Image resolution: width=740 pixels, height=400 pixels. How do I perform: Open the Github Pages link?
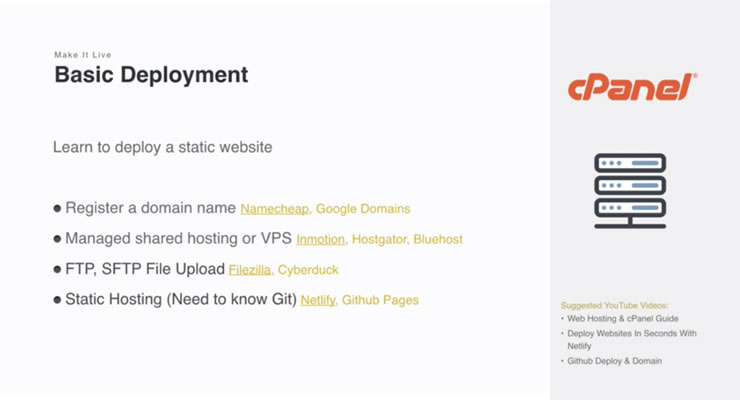pyautogui.click(x=382, y=300)
